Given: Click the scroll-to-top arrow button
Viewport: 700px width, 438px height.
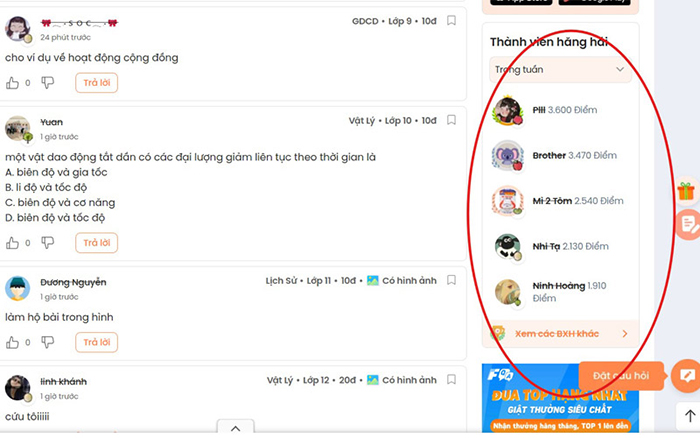Looking at the screenshot, I should 689,416.
